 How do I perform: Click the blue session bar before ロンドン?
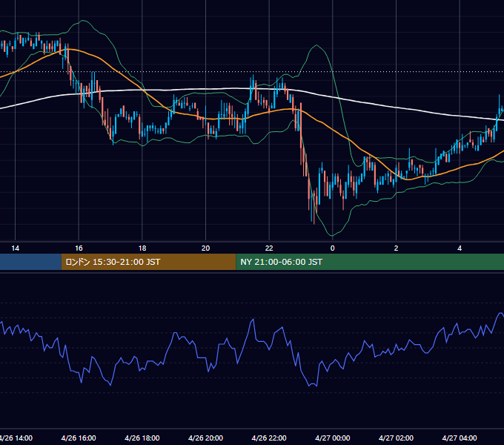[30, 262]
